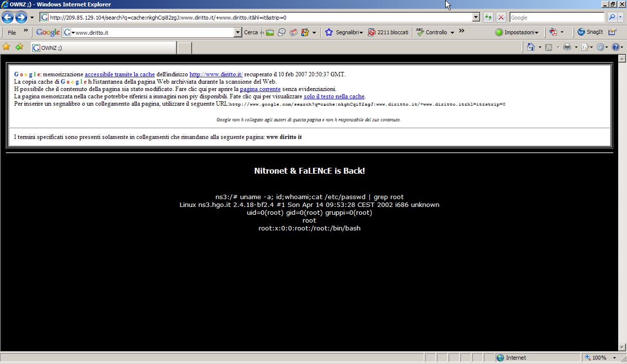This screenshot has height=364, width=627.
Task: Click the speech bubble groups icon on toolbar
Action: point(282,32)
